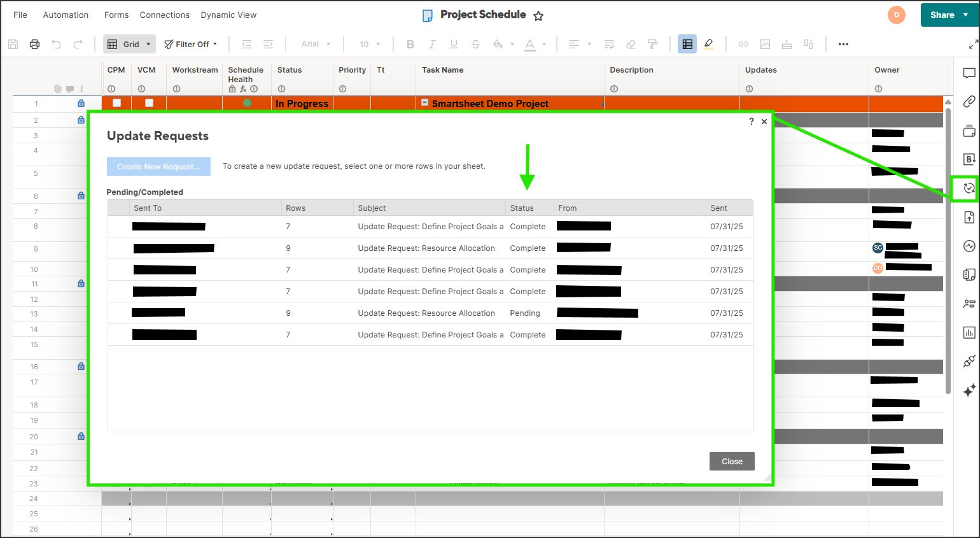Image resolution: width=980 pixels, height=538 pixels.
Task: Click the Insert image icon
Action: tap(765, 44)
